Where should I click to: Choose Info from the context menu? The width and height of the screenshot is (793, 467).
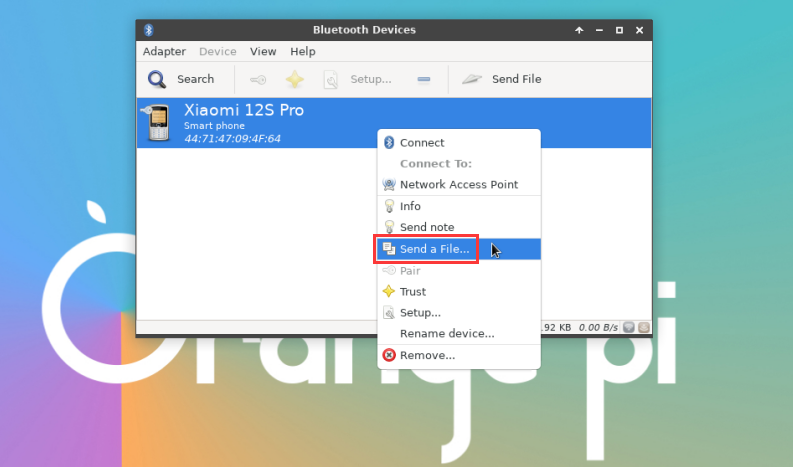[459, 206]
